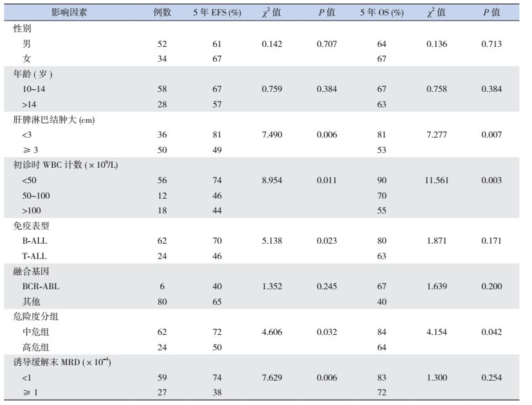Viewport: 532px width, 405px height.
Task: Click the chi-square value 11.561
Action: (x=436, y=181)
